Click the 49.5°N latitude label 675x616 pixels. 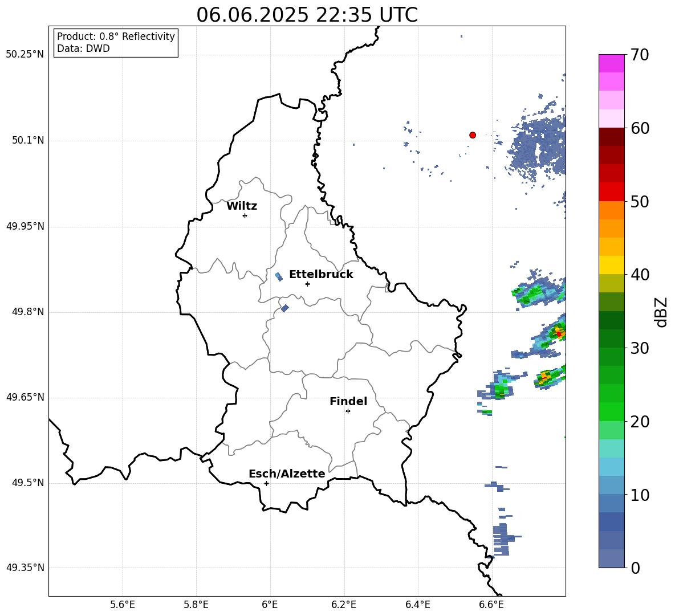click(28, 483)
